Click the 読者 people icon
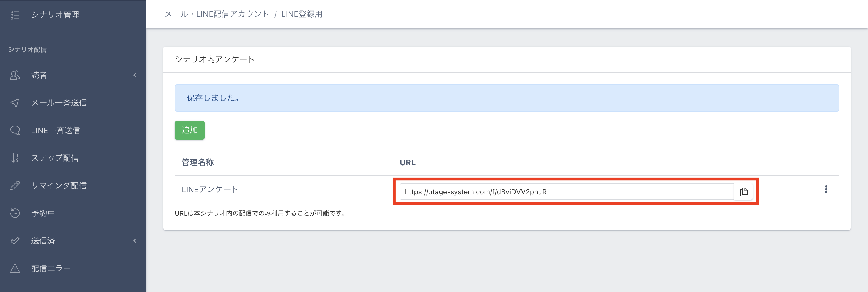Screen dimensions: 868x292 pos(15,75)
